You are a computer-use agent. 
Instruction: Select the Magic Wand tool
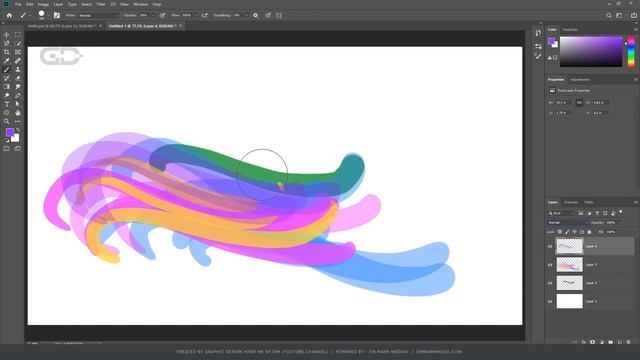click(x=18, y=43)
